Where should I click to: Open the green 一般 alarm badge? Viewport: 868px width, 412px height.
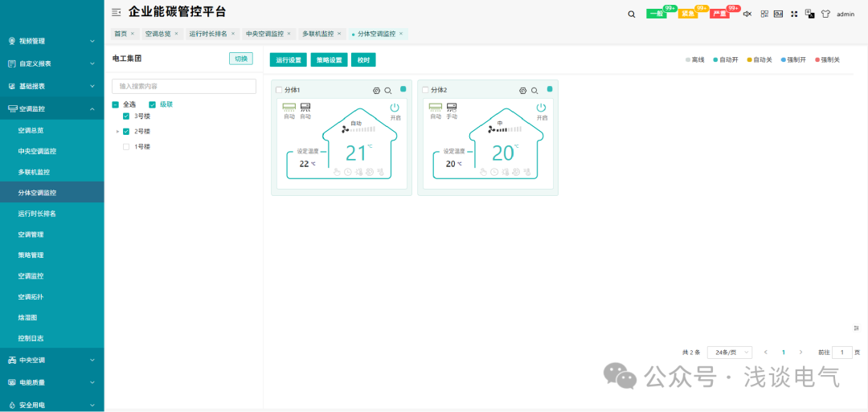pos(657,14)
